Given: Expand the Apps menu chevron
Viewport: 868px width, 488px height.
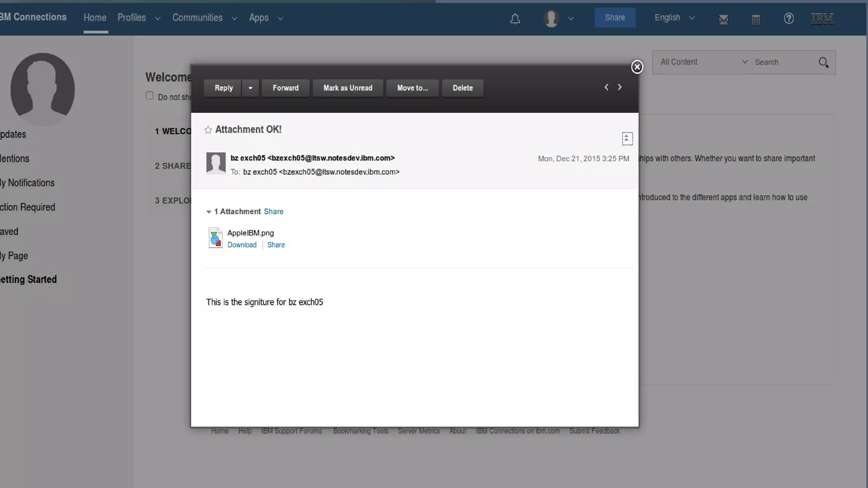Looking at the screenshot, I should 280,19.
